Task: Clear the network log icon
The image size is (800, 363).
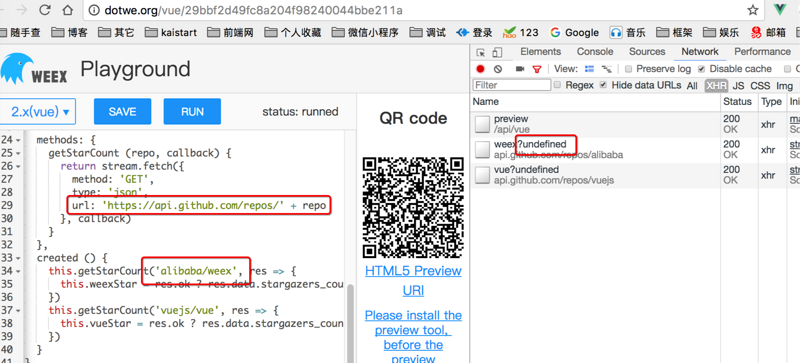Action: (498, 69)
